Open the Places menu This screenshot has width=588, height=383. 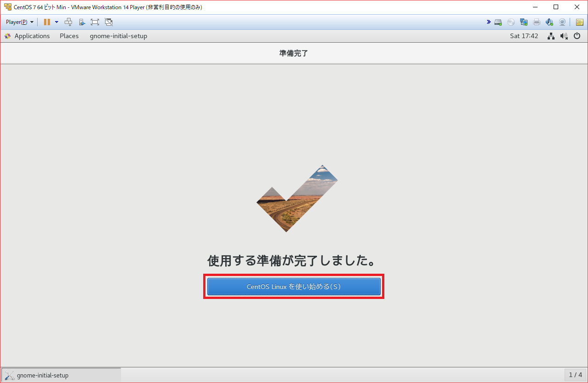[x=69, y=36]
